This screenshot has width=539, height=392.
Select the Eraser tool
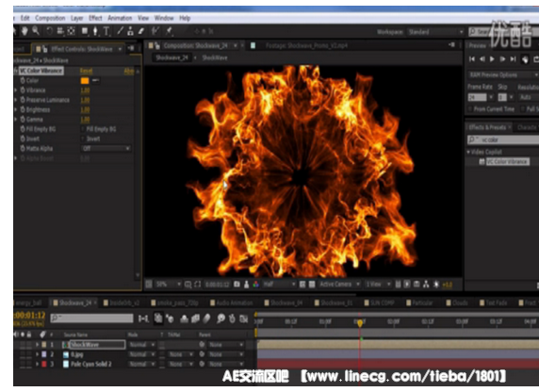click(141, 31)
